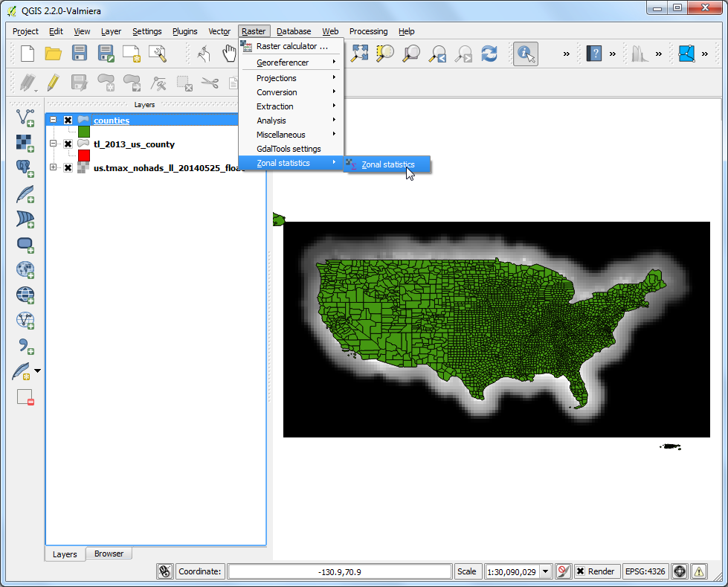Screen dimensions: 728x587
Task: Open the Scale dropdown arrow
Action: tap(546, 571)
